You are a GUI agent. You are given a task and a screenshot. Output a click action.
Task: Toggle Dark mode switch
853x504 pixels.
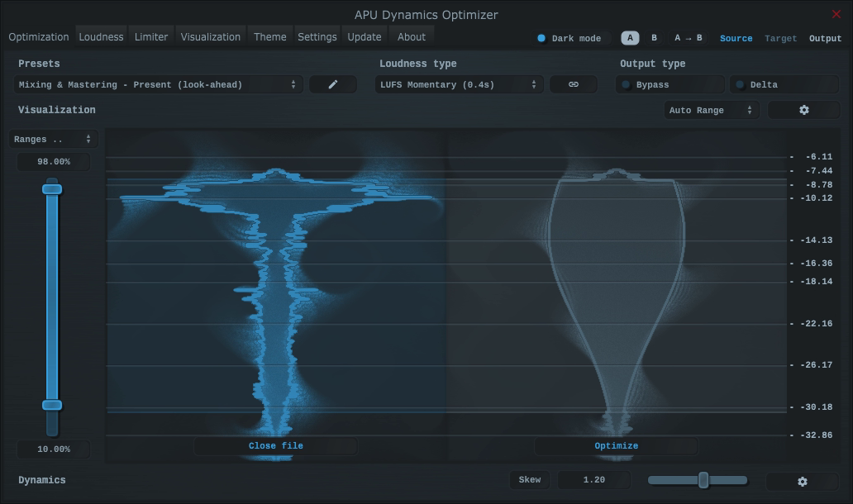542,38
